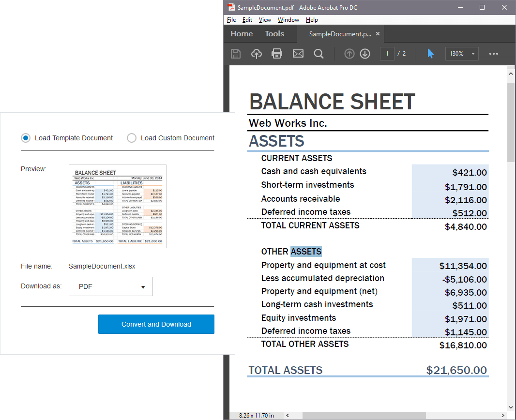Select Load Template Document radio button
516x420 pixels.
[x=26, y=138]
